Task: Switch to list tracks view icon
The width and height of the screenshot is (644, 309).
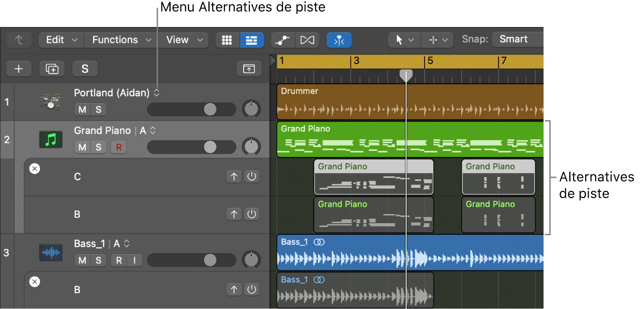Action: click(252, 40)
